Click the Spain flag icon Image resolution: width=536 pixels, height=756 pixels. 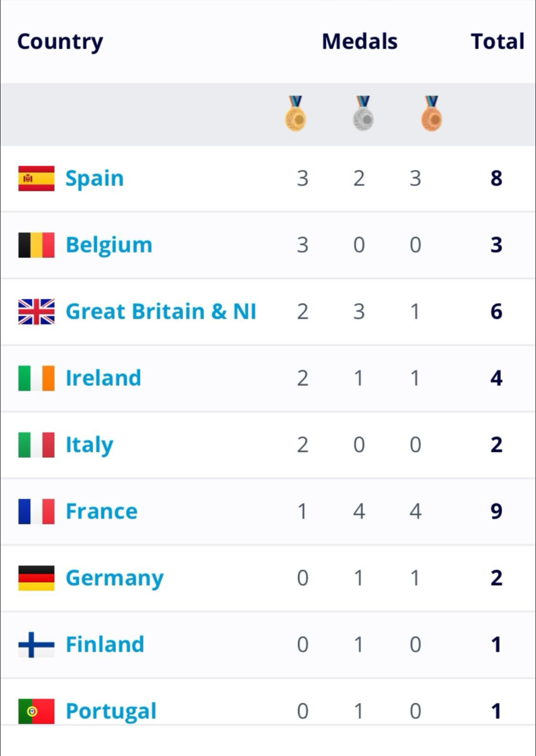point(36,178)
